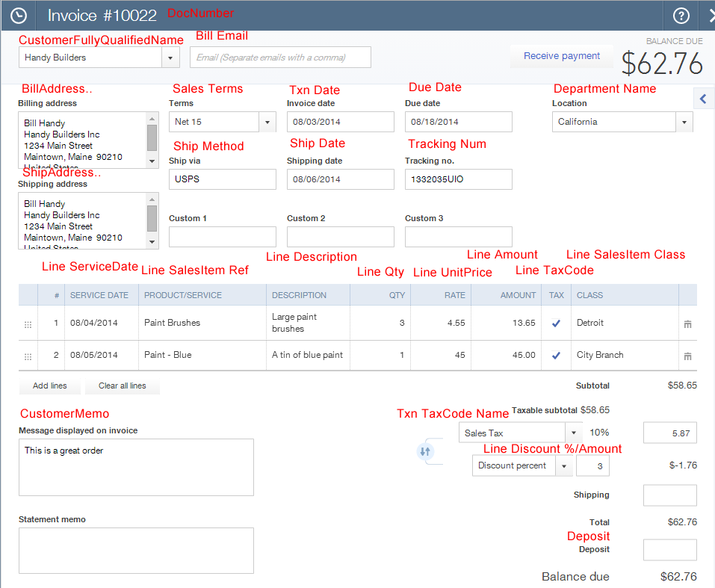This screenshot has height=588, width=715.
Task: Click the billing email input field
Action: coord(280,58)
